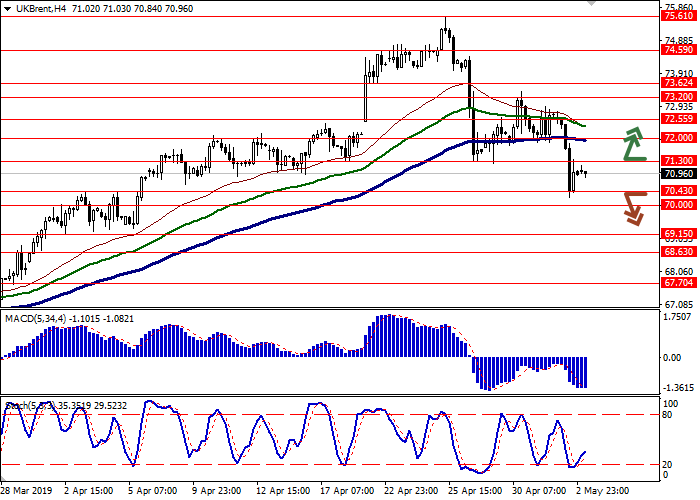Select the 72.000 price level label
Viewport: 700px width, 500px height.
click(678, 138)
